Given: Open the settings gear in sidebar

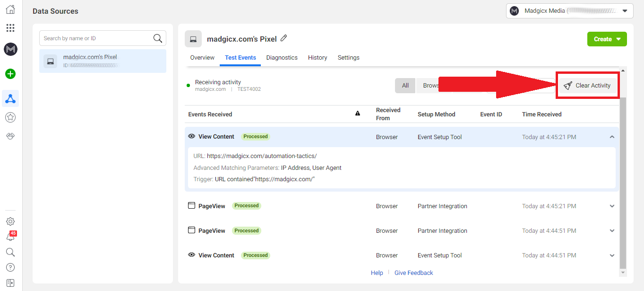Looking at the screenshot, I should [10, 221].
